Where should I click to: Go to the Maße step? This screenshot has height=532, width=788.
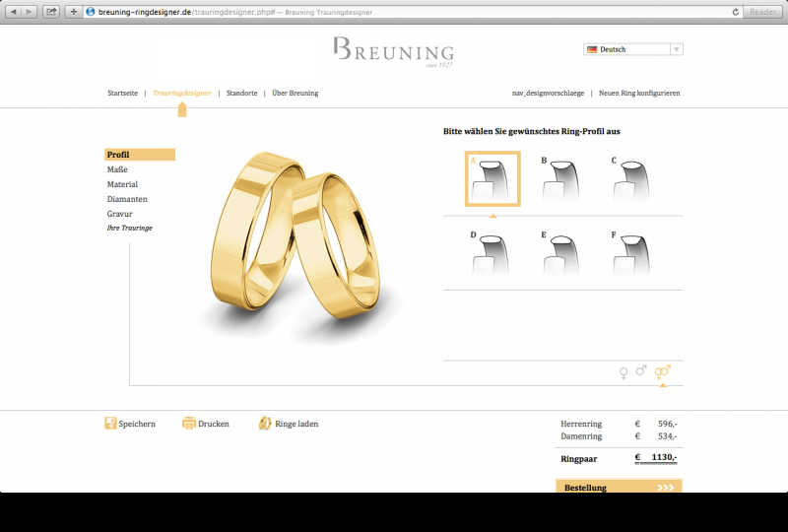(x=117, y=169)
